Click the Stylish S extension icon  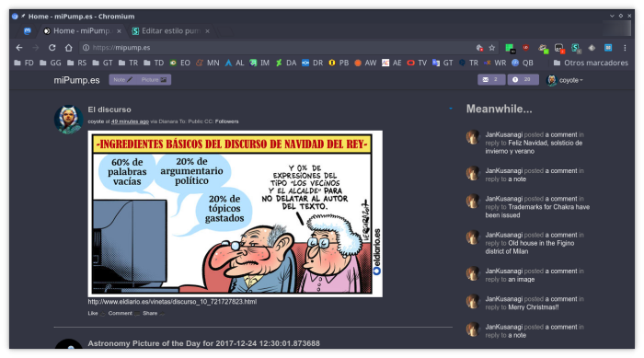tap(575, 48)
